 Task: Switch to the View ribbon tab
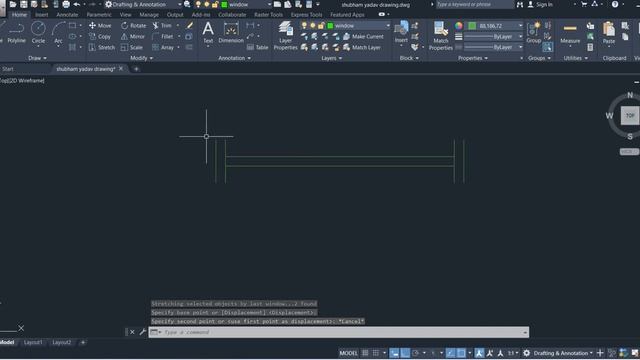click(125, 14)
